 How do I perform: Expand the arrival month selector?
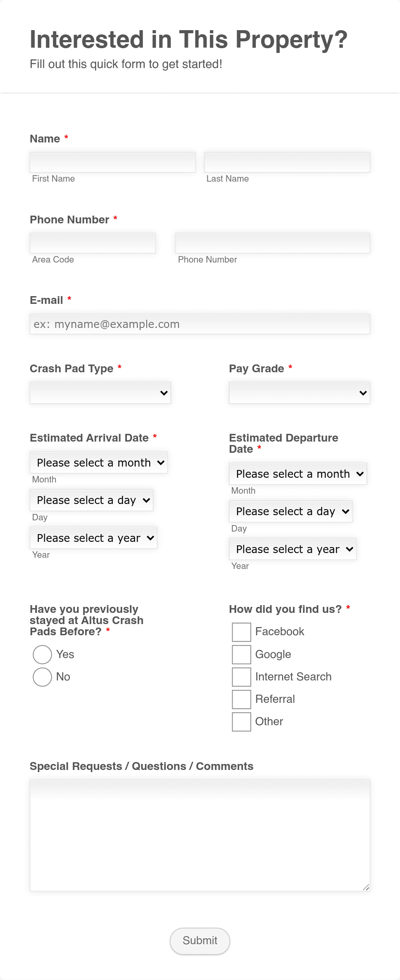click(x=98, y=463)
